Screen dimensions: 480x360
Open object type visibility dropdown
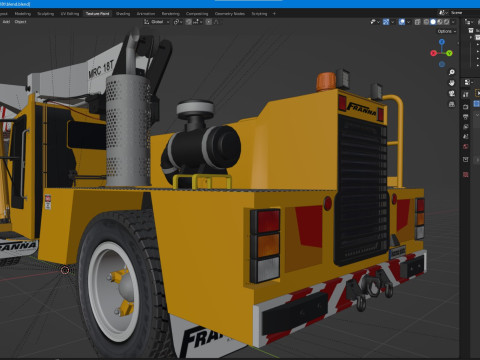pyautogui.click(x=375, y=22)
